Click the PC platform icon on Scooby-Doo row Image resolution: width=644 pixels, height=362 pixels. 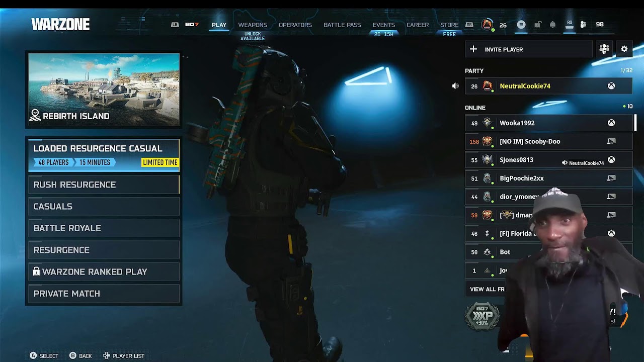(611, 141)
